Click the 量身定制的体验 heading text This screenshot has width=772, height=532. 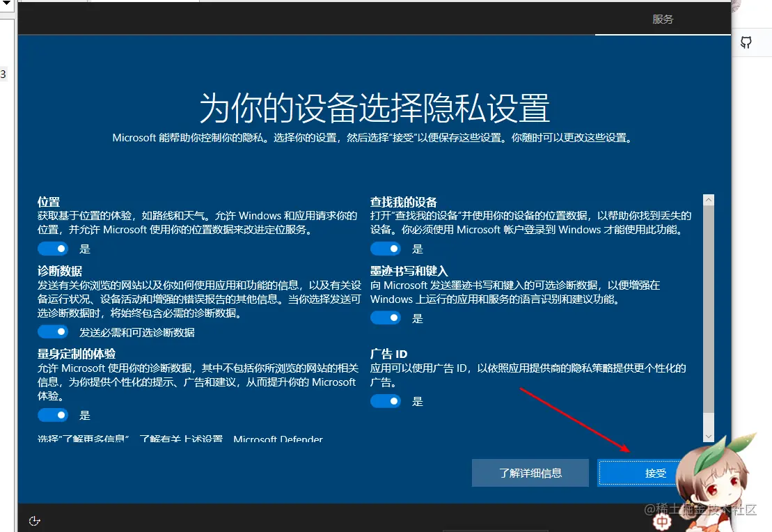[x=77, y=354]
